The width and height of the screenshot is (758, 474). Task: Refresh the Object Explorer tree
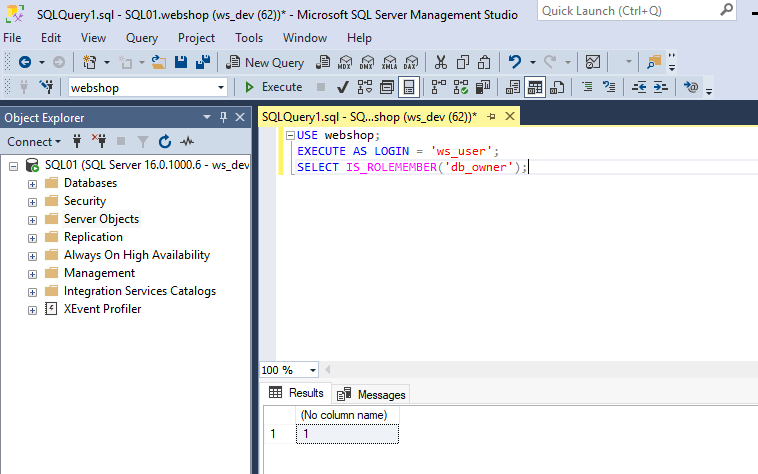(165, 142)
